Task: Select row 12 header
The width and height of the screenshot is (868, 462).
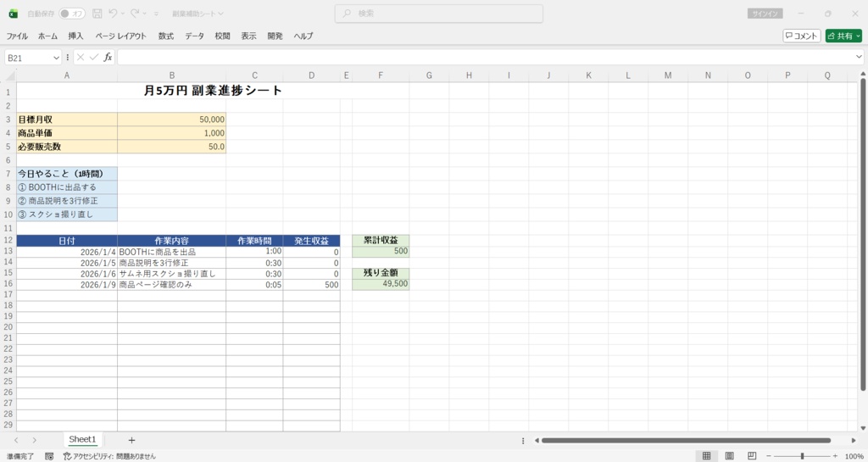Action: pos(8,241)
